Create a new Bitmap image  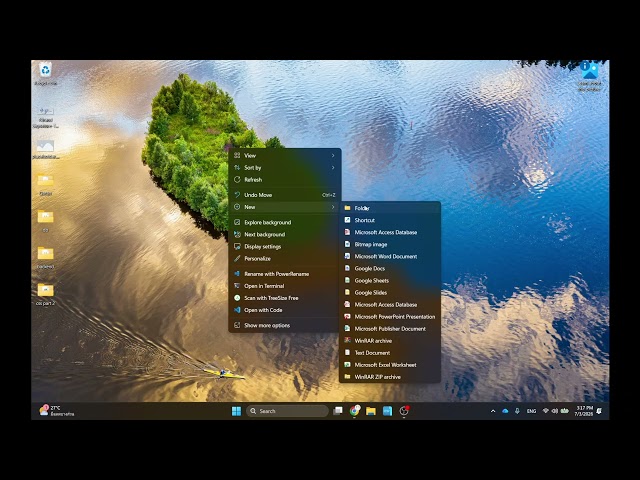tap(390, 244)
